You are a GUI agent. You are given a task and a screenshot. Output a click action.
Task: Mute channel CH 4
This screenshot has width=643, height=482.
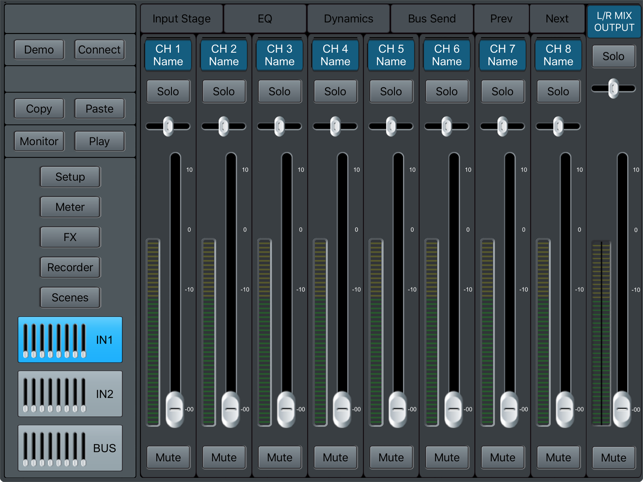click(335, 457)
